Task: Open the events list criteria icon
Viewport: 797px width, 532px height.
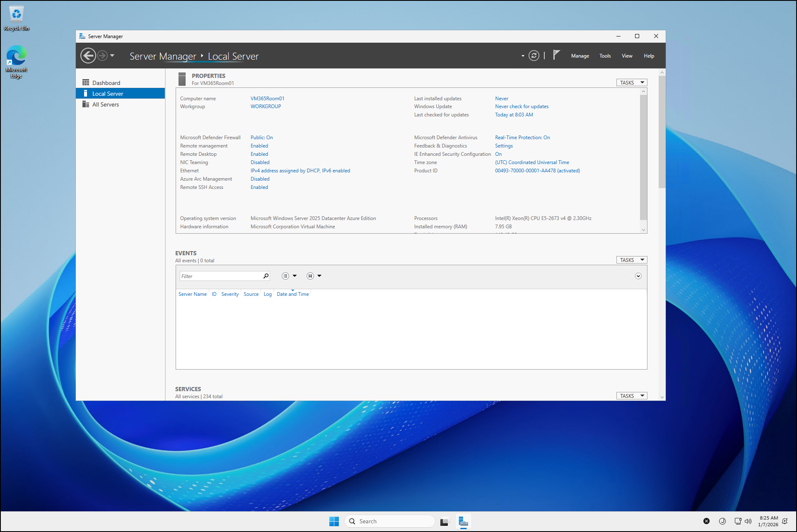Action: [285, 276]
